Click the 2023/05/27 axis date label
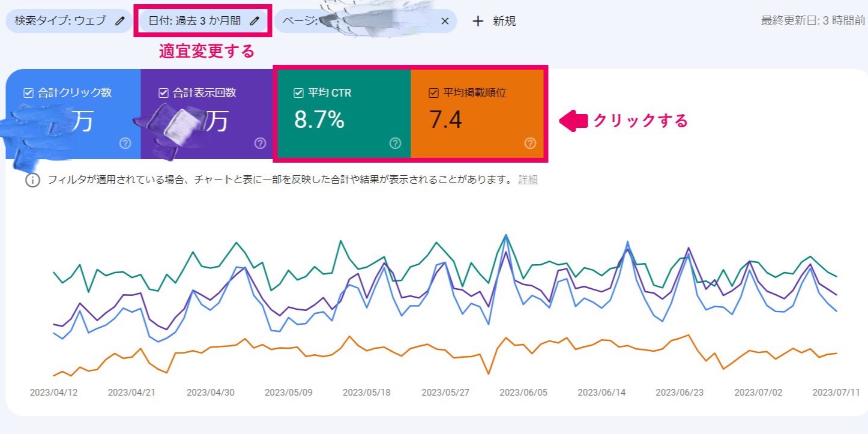Screen dimensions: 868x434 [x=445, y=393]
